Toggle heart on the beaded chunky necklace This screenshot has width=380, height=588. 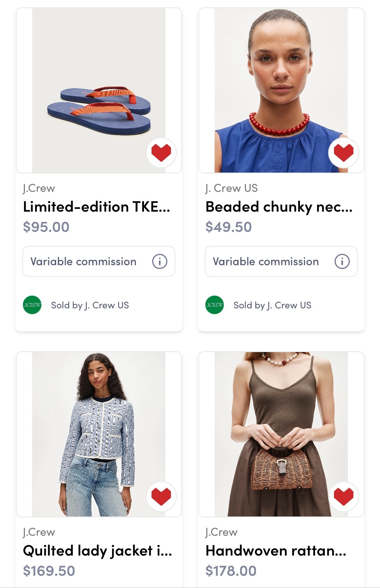(x=343, y=152)
